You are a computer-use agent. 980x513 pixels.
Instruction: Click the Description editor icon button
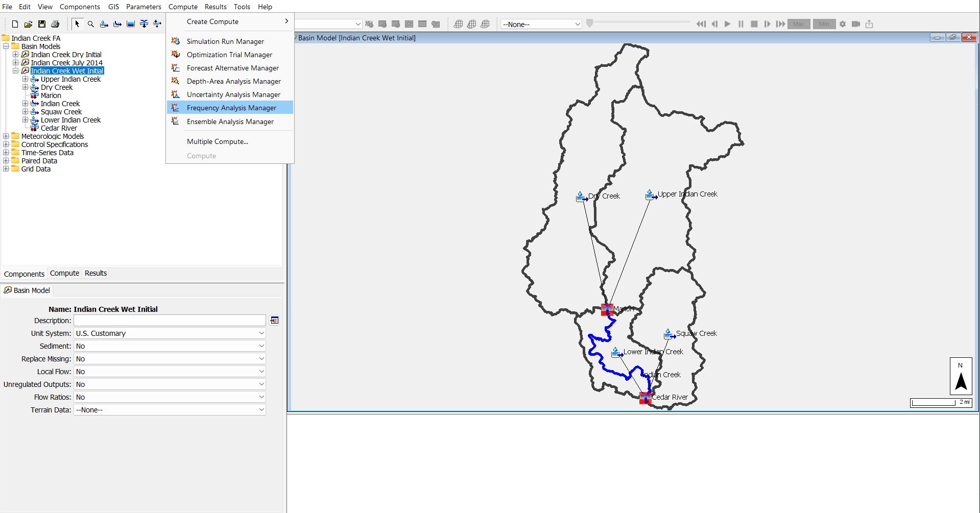[x=274, y=321]
